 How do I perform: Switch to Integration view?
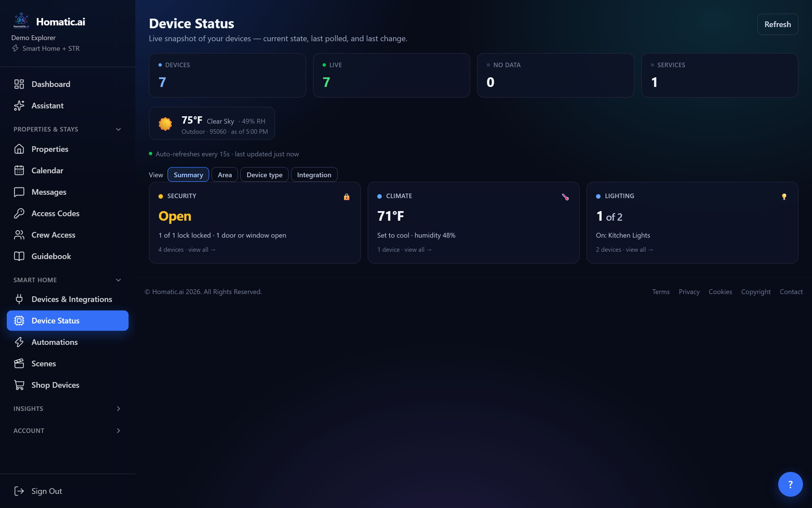tap(314, 175)
